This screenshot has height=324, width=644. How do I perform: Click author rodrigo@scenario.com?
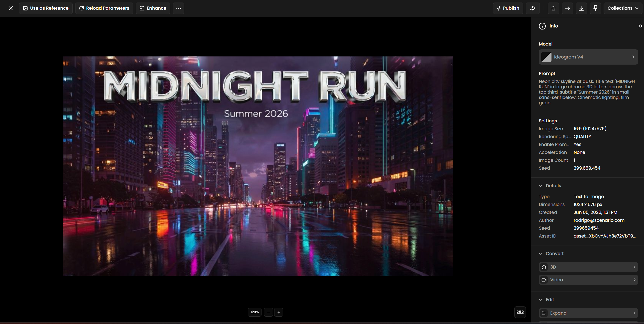coord(599,220)
